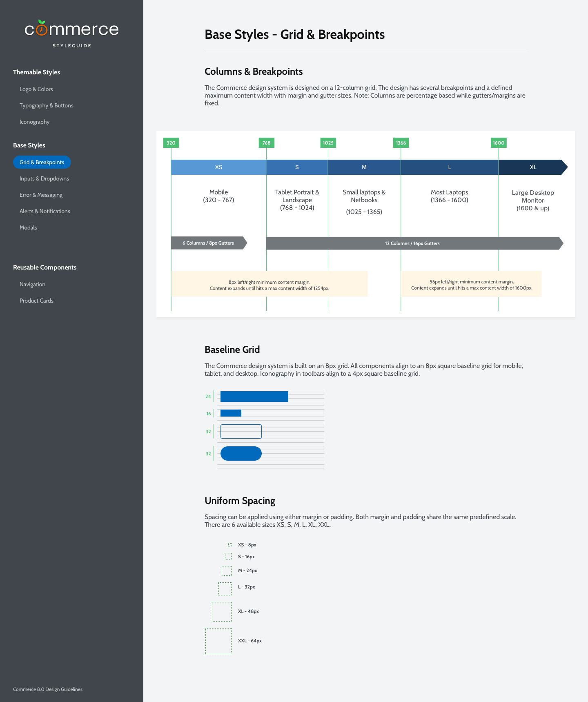Go to Modals page

tap(28, 227)
